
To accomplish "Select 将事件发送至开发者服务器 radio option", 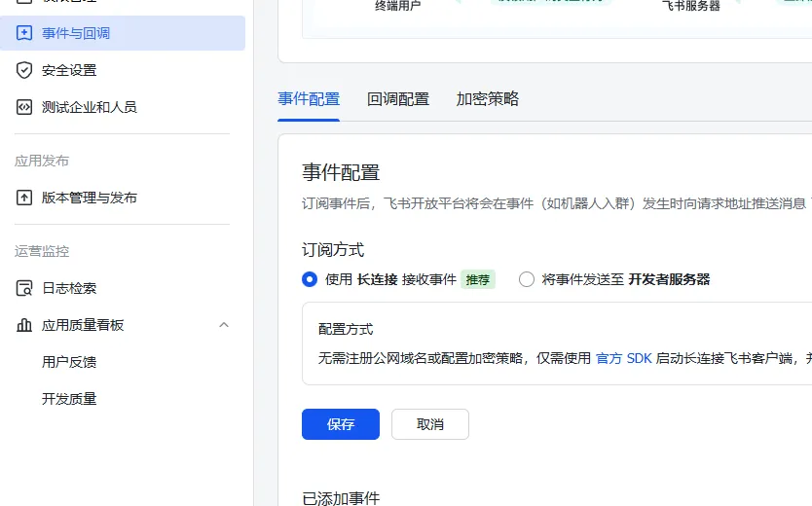I will (x=527, y=279).
